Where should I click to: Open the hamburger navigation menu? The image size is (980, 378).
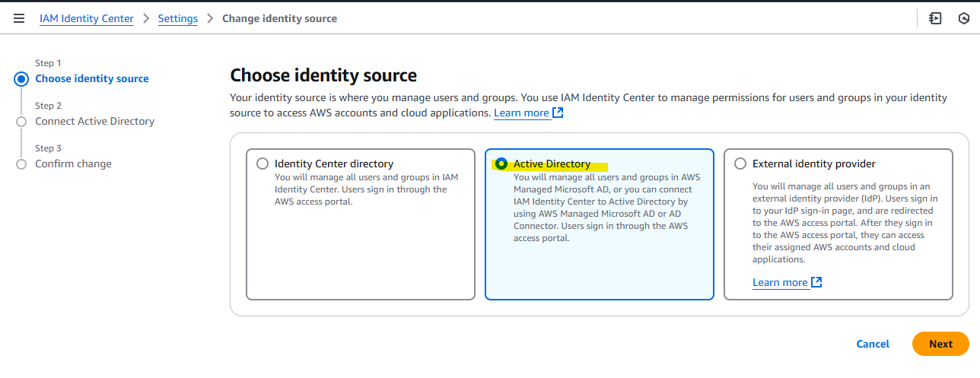[19, 18]
